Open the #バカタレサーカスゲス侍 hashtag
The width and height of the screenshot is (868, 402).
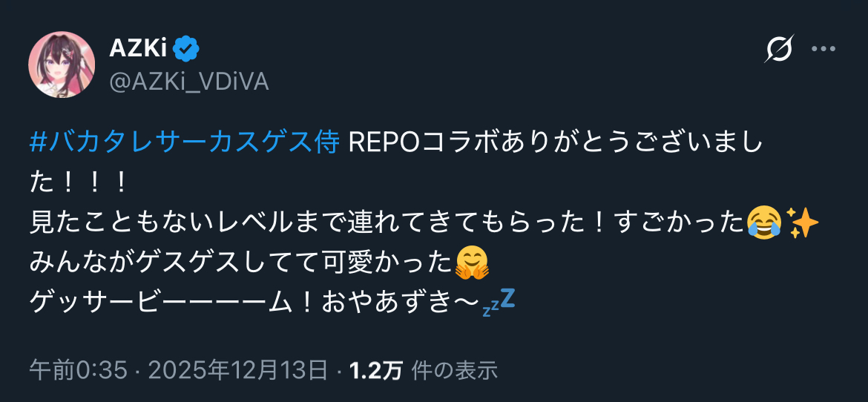pos(184,144)
